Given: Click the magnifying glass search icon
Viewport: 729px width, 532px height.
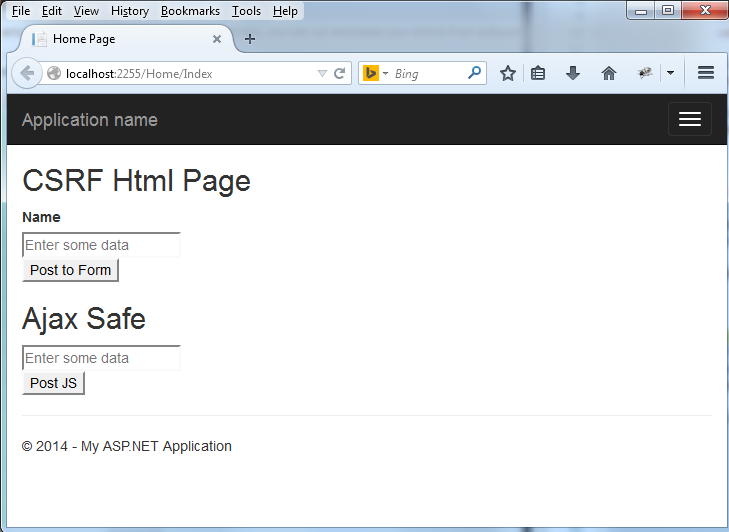Looking at the screenshot, I should click(x=474, y=73).
